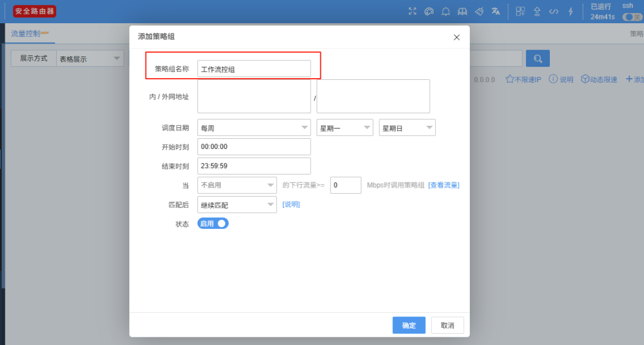Open the language translate icon
This screenshot has width=644, height=345.
click(496, 11)
